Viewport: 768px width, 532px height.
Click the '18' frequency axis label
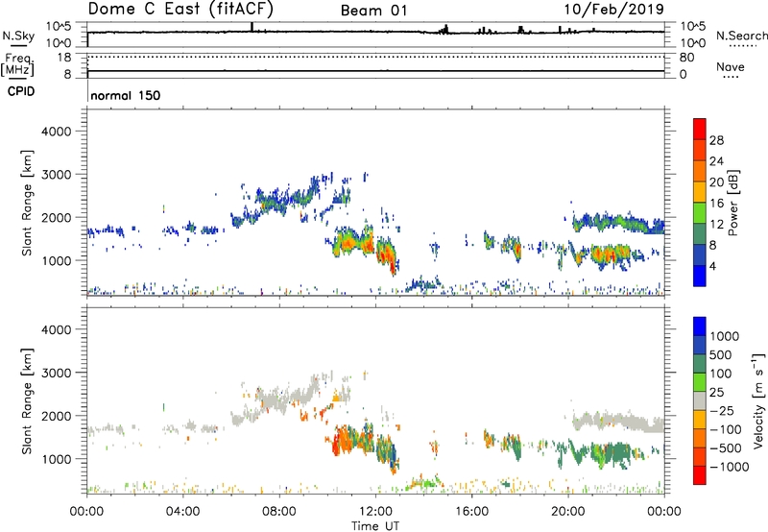[x=64, y=58]
